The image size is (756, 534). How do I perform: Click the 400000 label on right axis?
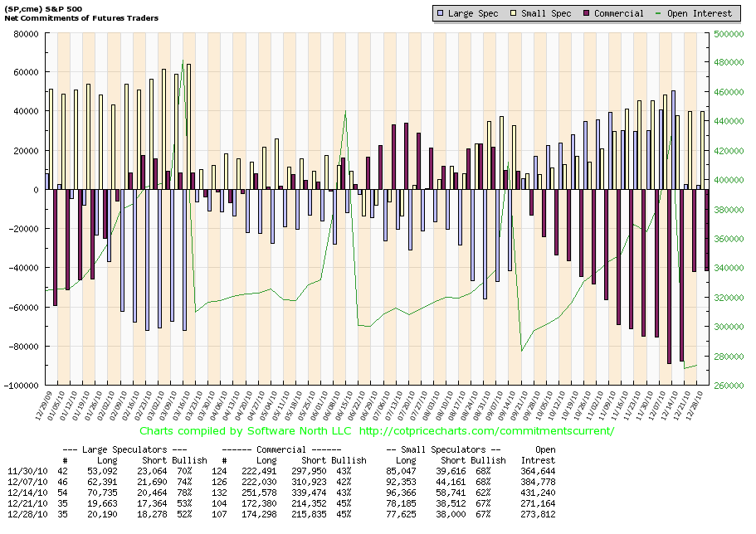[x=728, y=180]
